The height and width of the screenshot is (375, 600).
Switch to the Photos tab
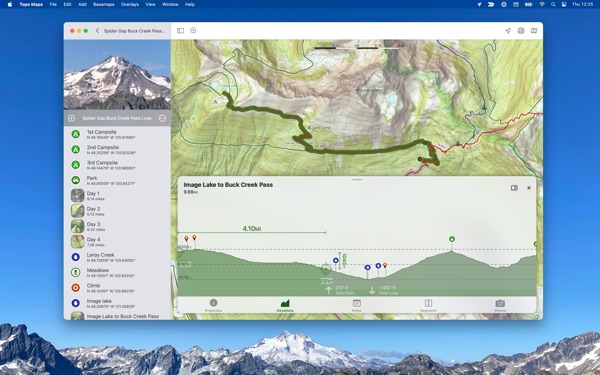[500, 305]
